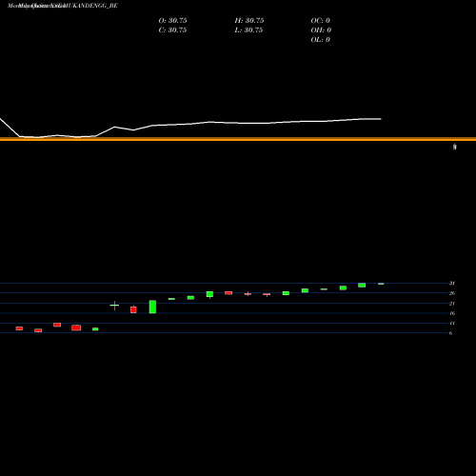
Task: Click the high value H: 30.75
Action: click(x=249, y=20)
